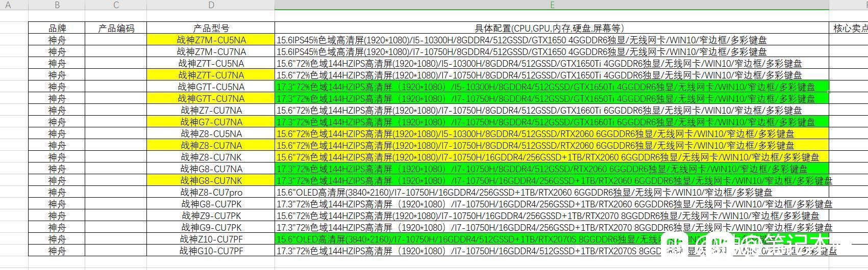Click the RTX2070 configuration cell for 战神Z9-CU7PK
This screenshot has width=868, height=270.
tap(552, 215)
